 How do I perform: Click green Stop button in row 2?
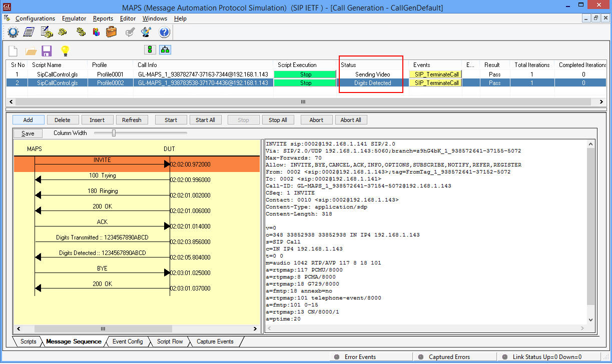pos(305,83)
